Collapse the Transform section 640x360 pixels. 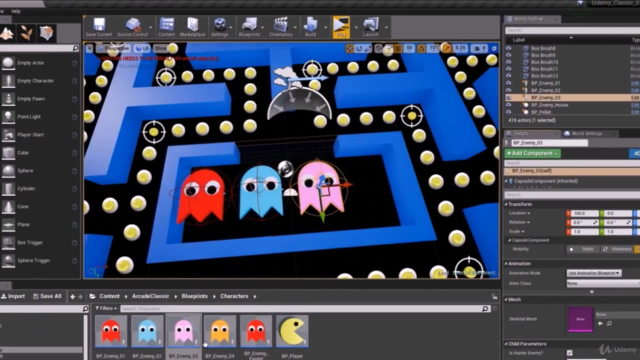point(506,204)
